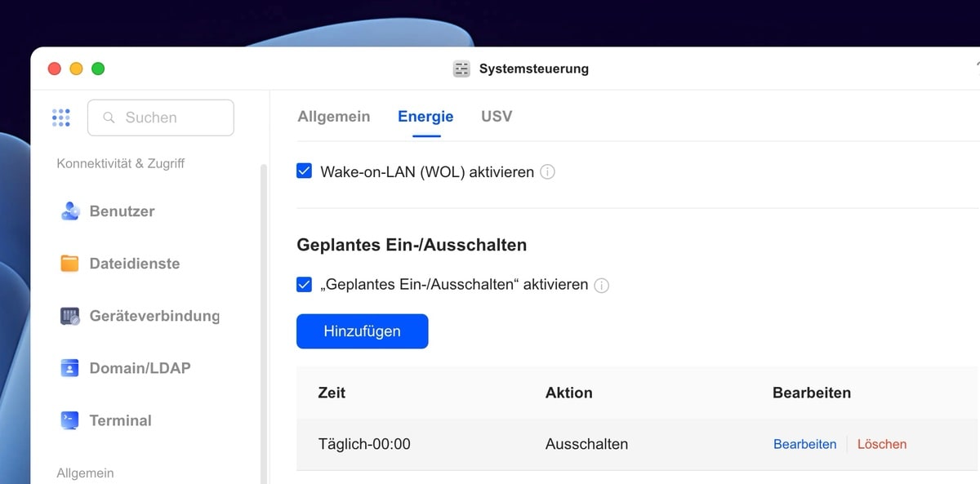
Task: Click the Bearbeiten link for Täglich-00:00
Action: click(x=804, y=445)
